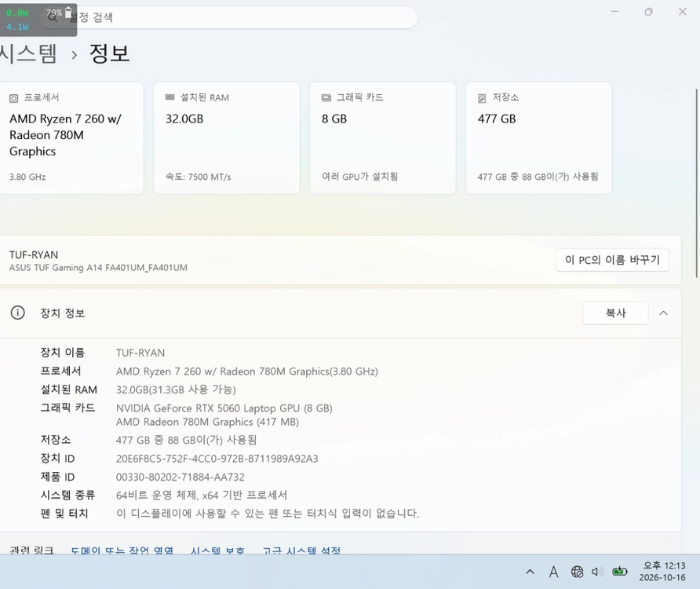Viewport: 700px width, 589px height.
Task: Click AMD Radeon 780M Graphics (417 MB) line
Action: pyautogui.click(x=208, y=422)
